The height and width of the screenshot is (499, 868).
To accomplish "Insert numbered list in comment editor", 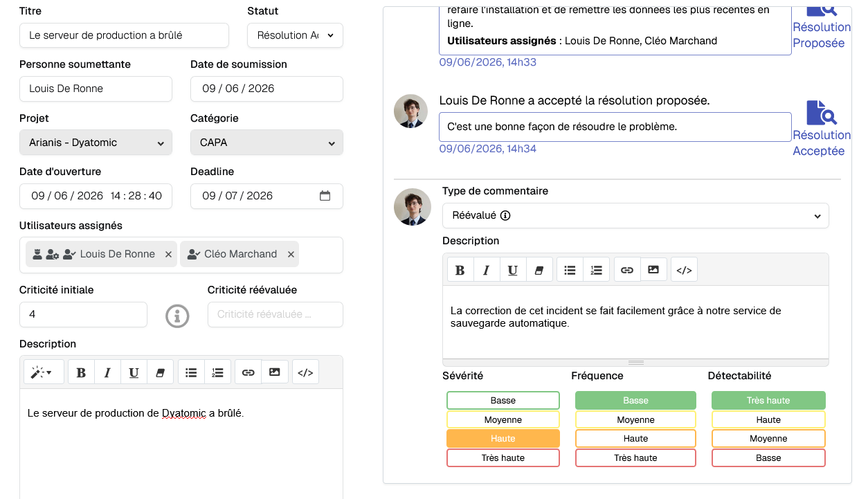I will [596, 270].
